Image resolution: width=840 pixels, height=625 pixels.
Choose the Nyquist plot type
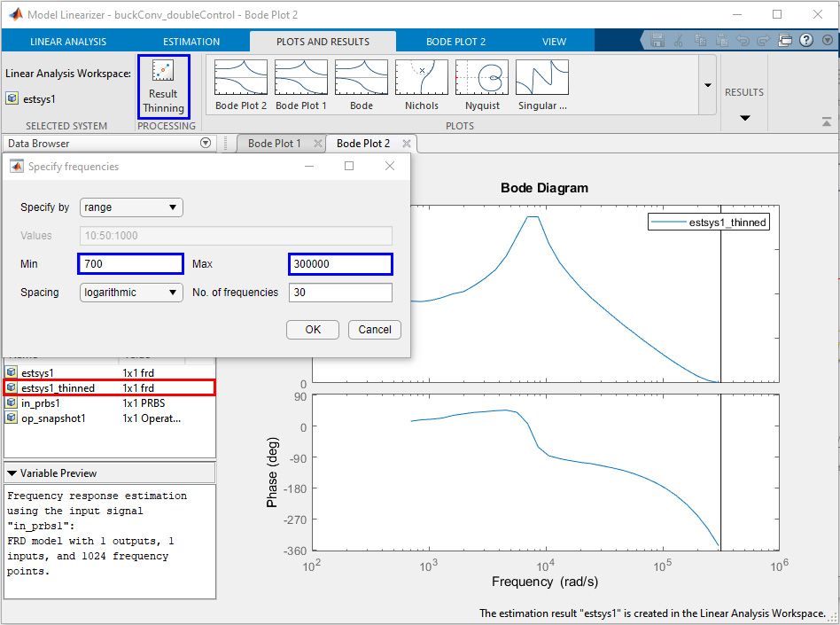pyautogui.click(x=482, y=86)
